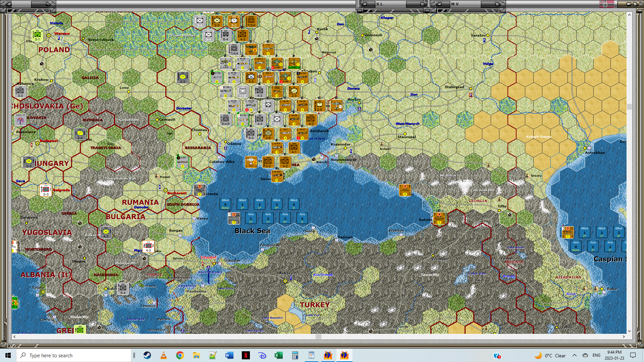Image resolution: width=644 pixels, height=362 pixels.
Task: Select the MiG-3 fighter counter
Action: tap(268, 77)
